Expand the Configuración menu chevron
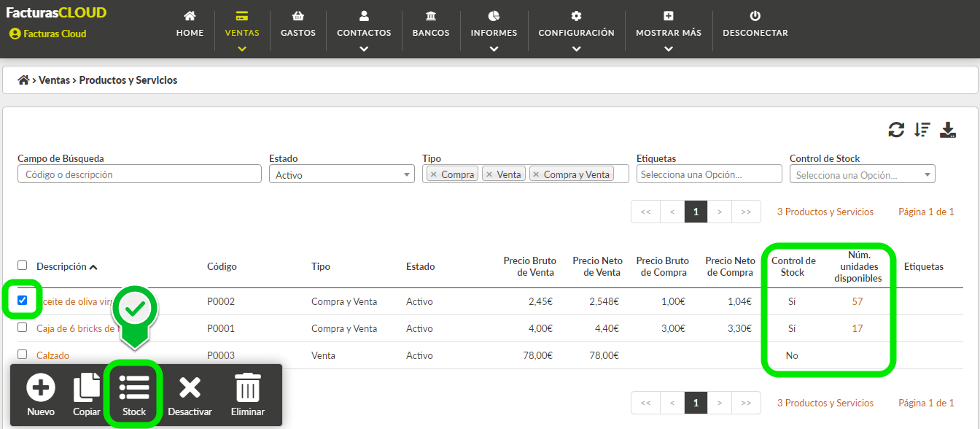Image resolution: width=980 pixels, height=429 pixels. 576,49
